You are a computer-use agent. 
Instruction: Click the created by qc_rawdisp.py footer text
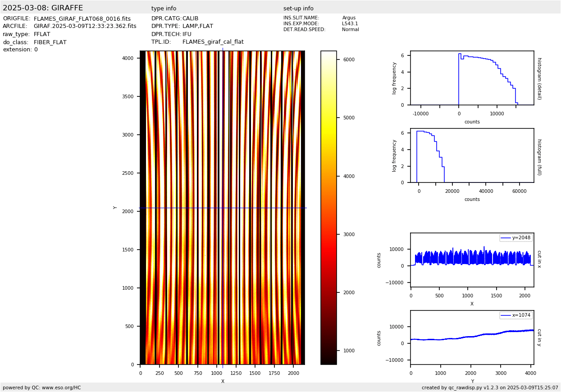tap(490, 387)
